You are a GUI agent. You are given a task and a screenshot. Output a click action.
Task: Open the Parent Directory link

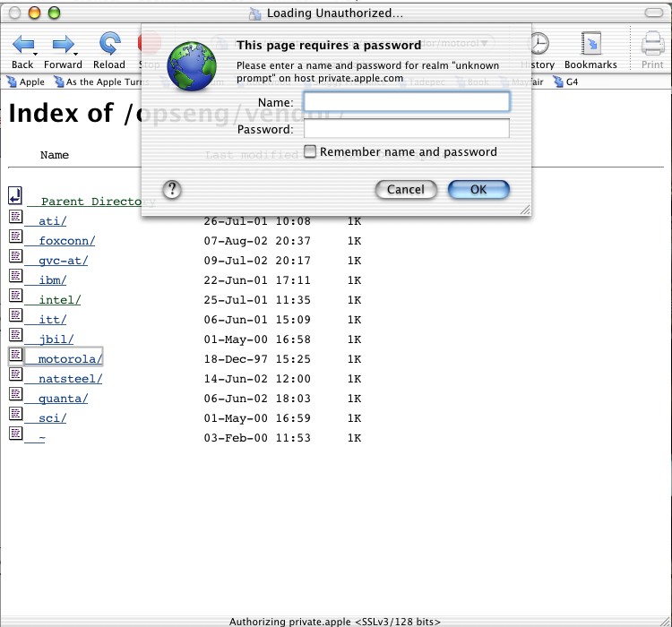click(x=90, y=202)
